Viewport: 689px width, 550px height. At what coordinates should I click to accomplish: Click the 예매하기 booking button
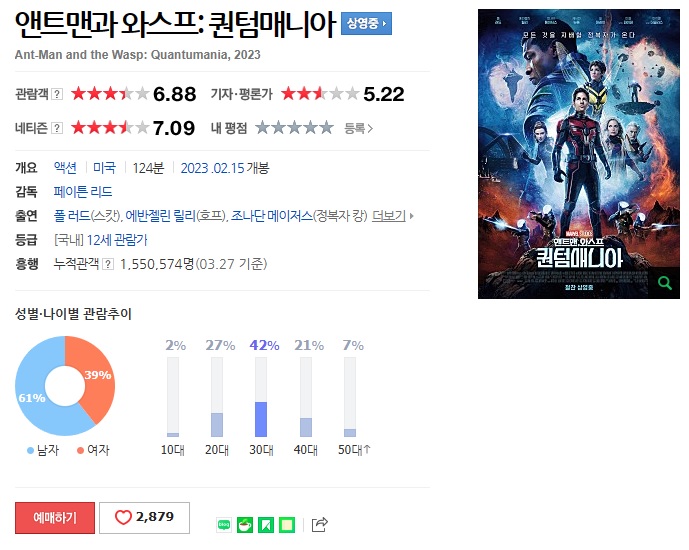pyautogui.click(x=55, y=518)
